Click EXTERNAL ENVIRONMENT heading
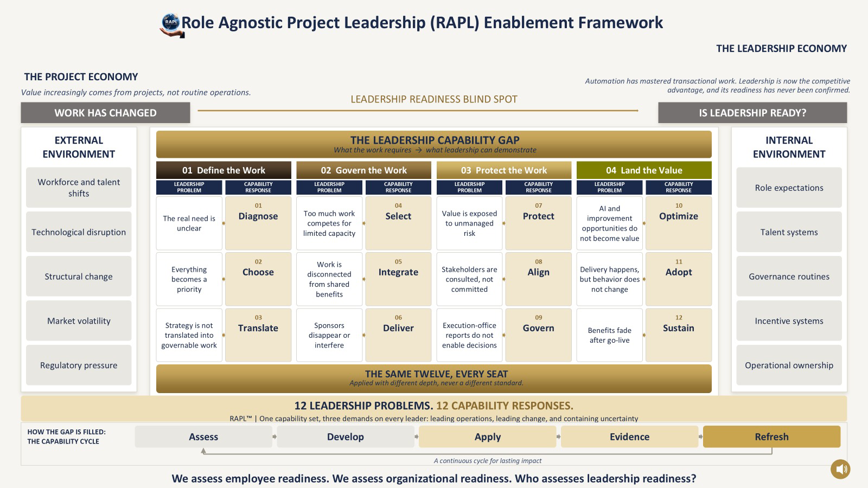The height and width of the screenshot is (488, 868). [x=79, y=147]
